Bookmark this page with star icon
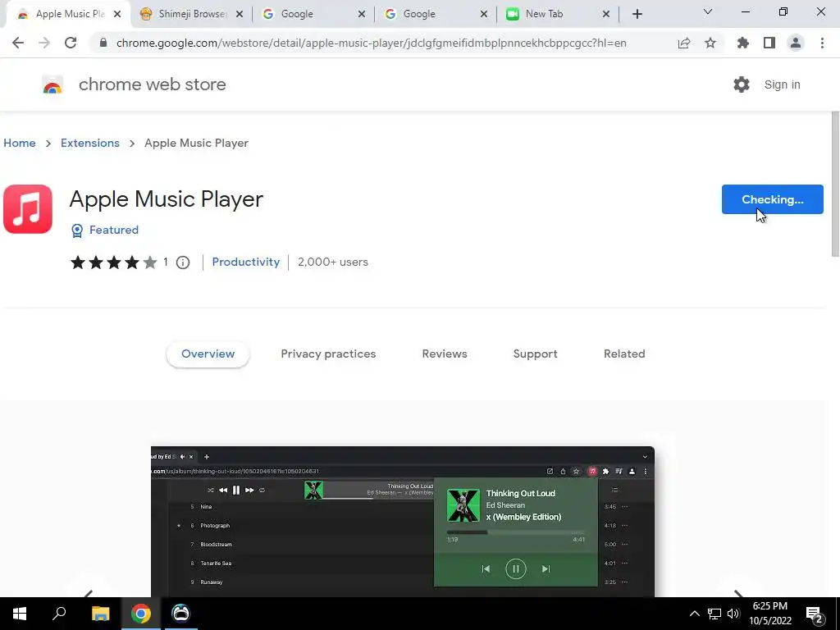 pos(710,43)
